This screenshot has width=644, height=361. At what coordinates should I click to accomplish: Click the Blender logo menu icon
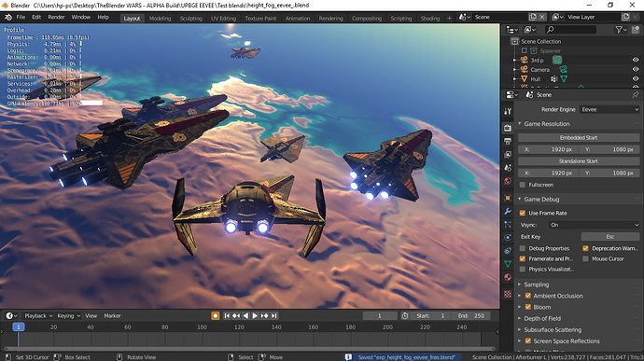coord(7,17)
